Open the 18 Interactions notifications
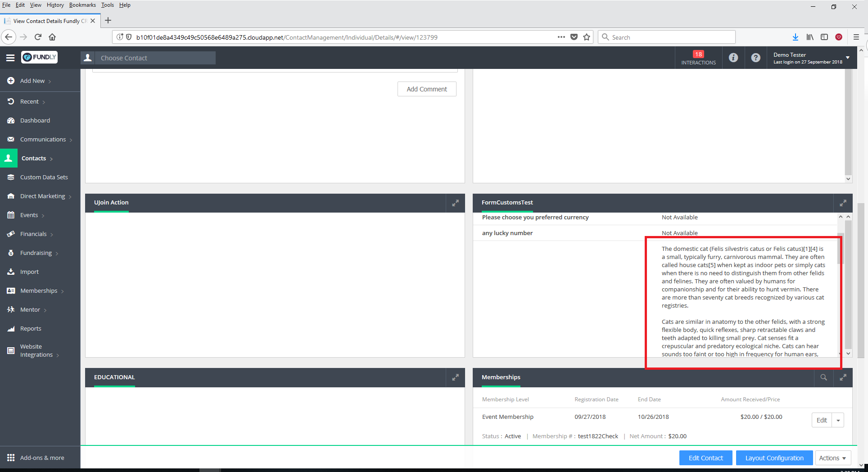The height and width of the screenshot is (472, 868). tap(698, 58)
